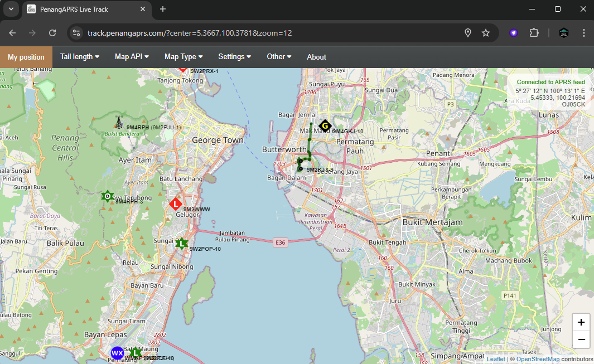Click the 9M2KJS-9 callsign label
Image resolution: width=594 pixels, height=364 pixels.
pyautogui.click(x=320, y=169)
